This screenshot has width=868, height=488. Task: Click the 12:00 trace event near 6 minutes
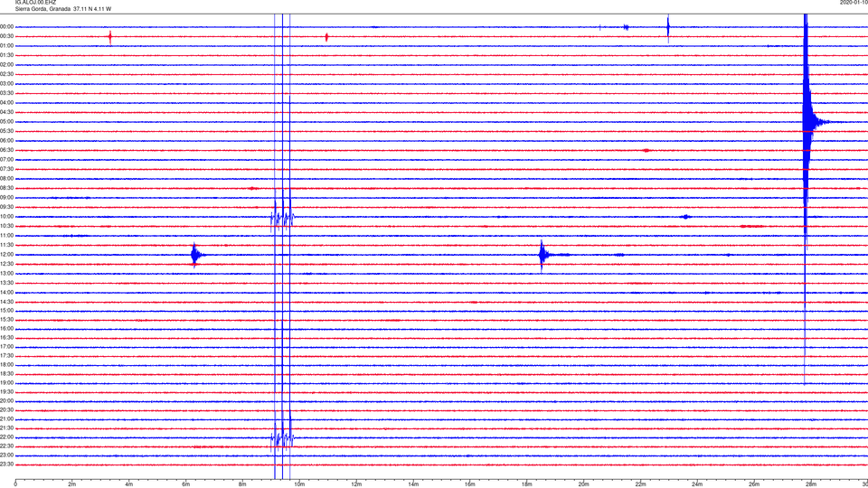196,255
